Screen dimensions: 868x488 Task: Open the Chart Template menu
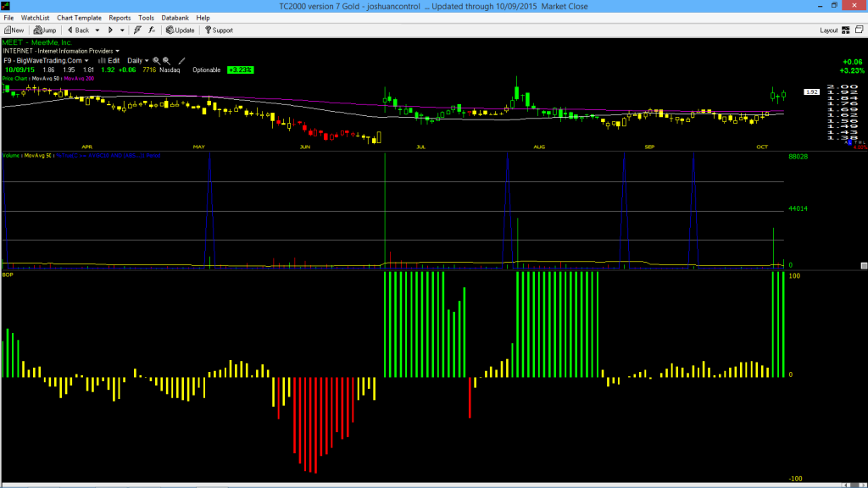coord(79,18)
